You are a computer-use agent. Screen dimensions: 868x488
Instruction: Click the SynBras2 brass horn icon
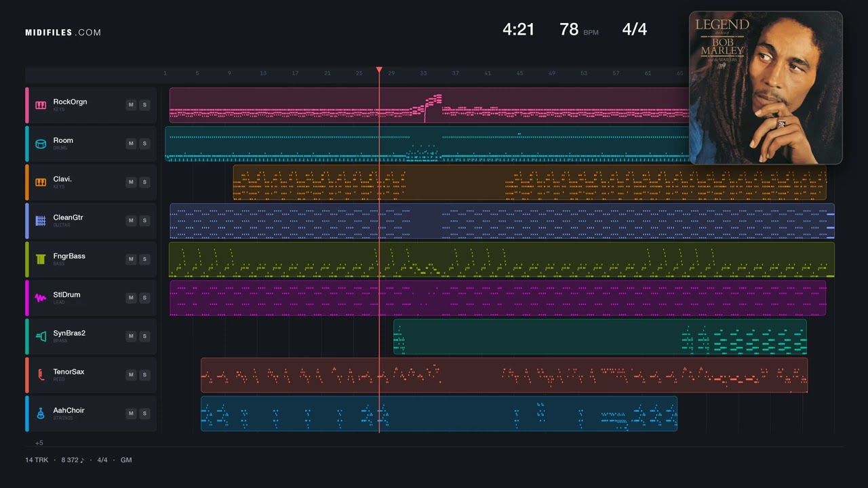pyautogui.click(x=41, y=336)
